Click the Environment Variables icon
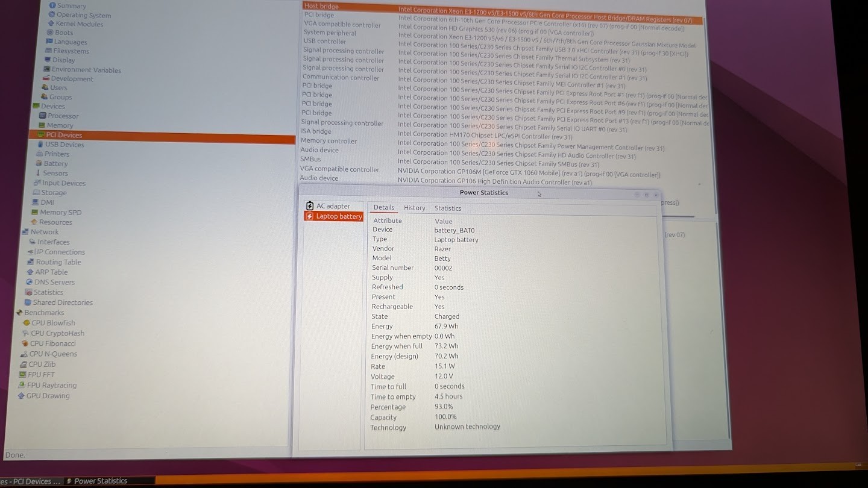This screenshot has height=488, width=868. point(47,69)
